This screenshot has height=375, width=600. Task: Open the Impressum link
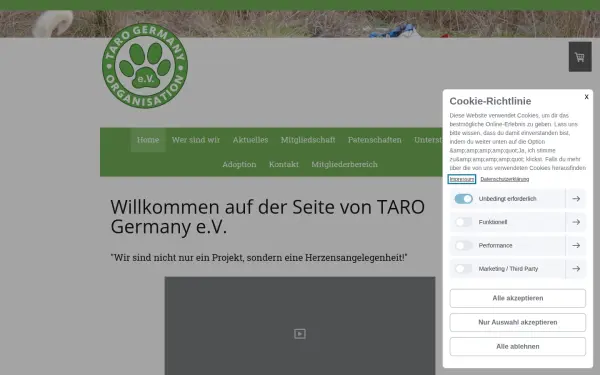tap(462, 179)
